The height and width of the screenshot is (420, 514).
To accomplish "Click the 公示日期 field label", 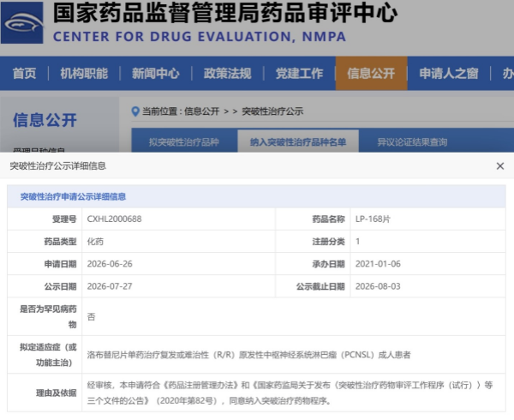I will (60, 286).
